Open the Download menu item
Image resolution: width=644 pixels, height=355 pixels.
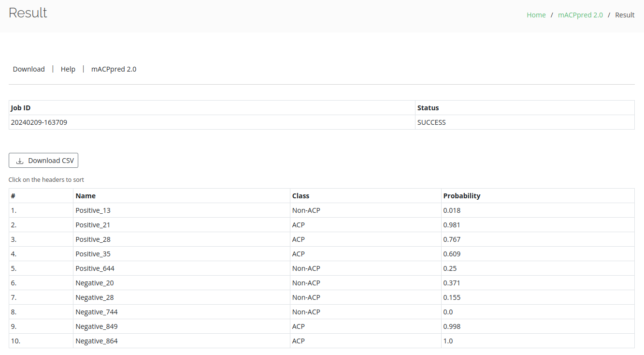click(x=29, y=69)
